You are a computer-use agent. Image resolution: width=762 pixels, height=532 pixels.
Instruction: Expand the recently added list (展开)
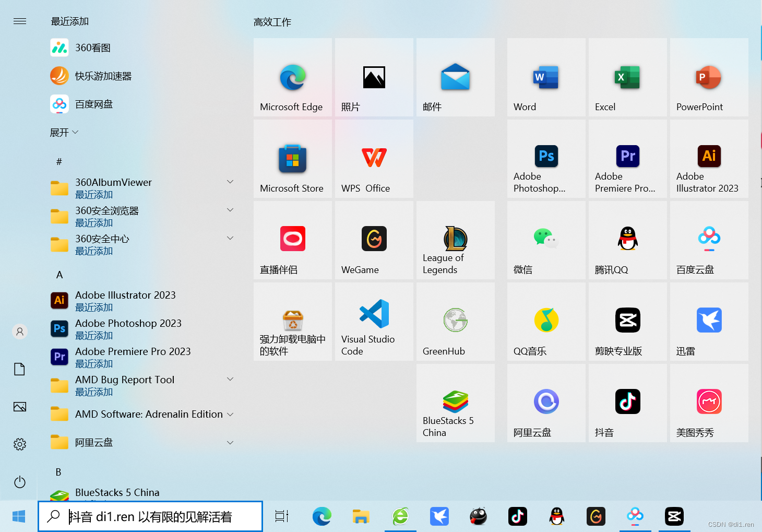coord(64,133)
